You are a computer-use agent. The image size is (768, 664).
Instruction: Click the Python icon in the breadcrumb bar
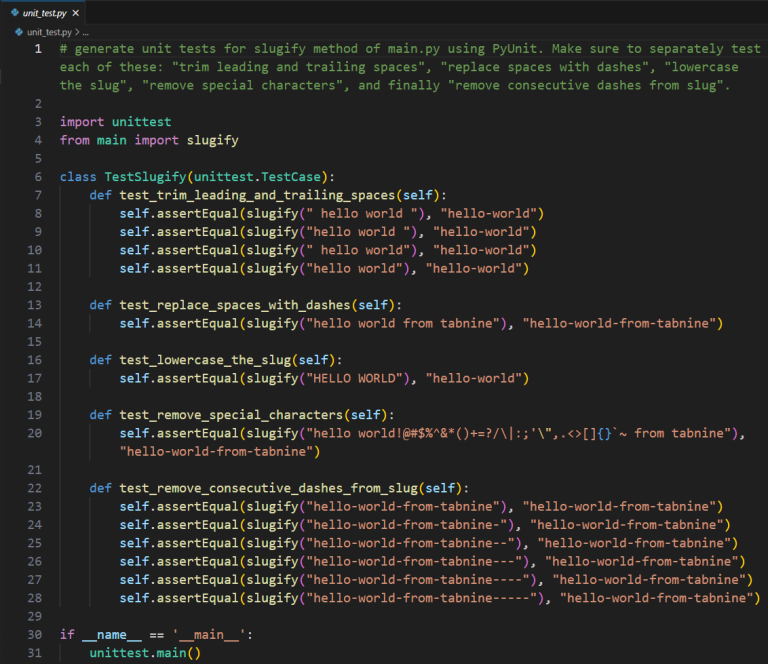pos(18,32)
